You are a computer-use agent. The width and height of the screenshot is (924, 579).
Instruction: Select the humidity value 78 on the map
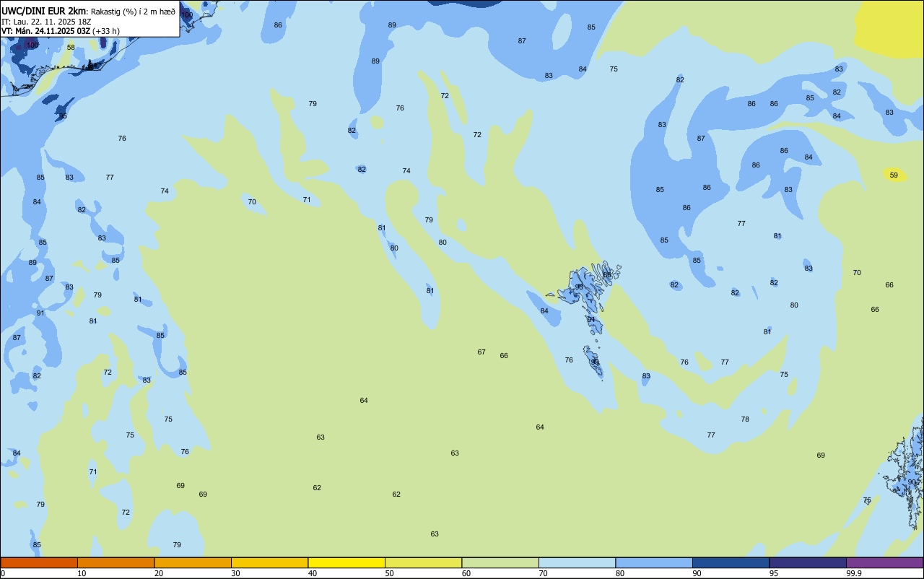[745, 419]
